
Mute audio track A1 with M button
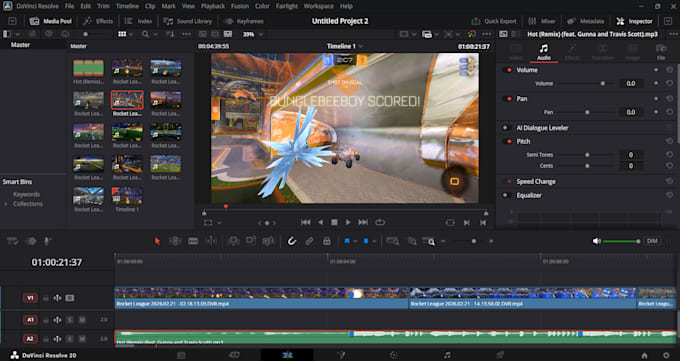pyautogui.click(x=82, y=320)
